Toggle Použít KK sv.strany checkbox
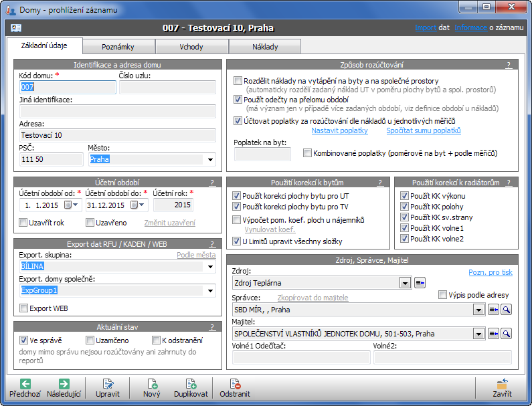The image size is (532, 406). pyautogui.click(x=404, y=217)
